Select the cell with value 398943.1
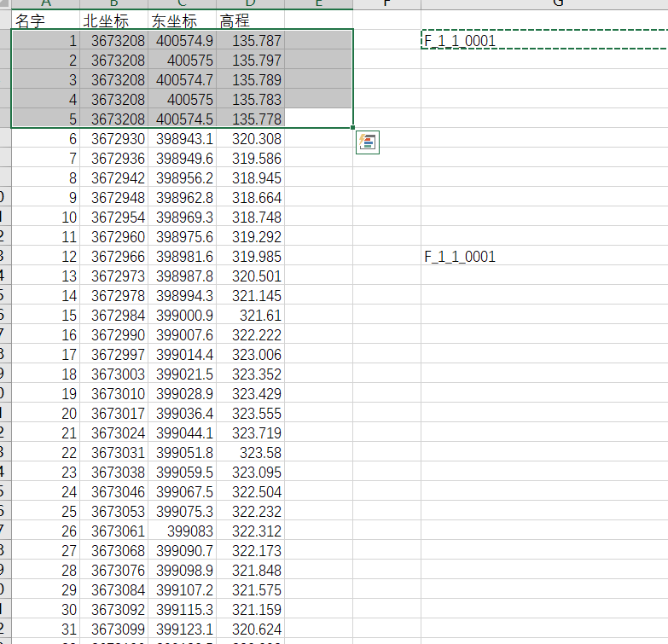This screenshot has height=644, width=668. point(182,139)
